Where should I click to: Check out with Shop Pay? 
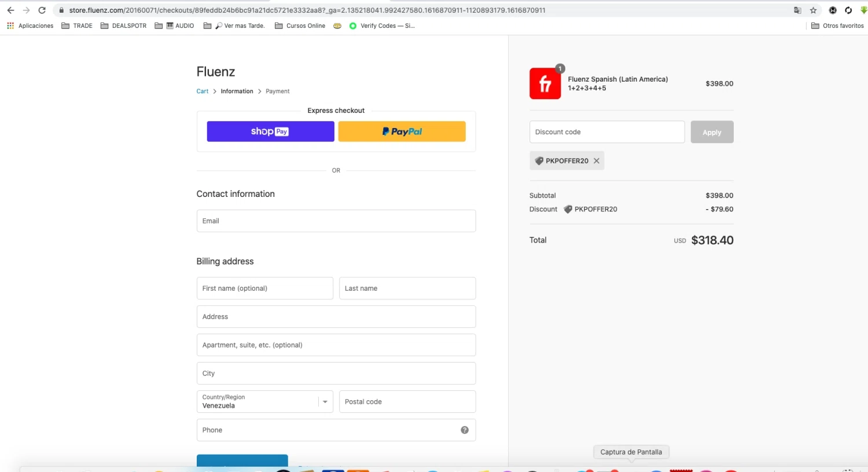click(270, 131)
